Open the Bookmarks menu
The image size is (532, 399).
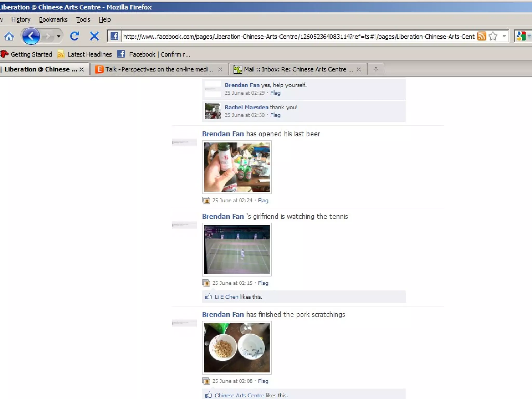(x=53, y=19)
